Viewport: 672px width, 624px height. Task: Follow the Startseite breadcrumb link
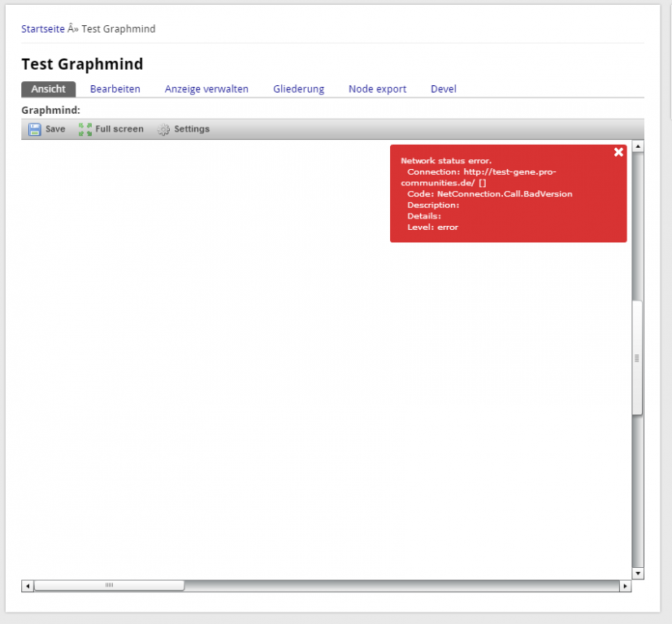(x=42, y=29)
